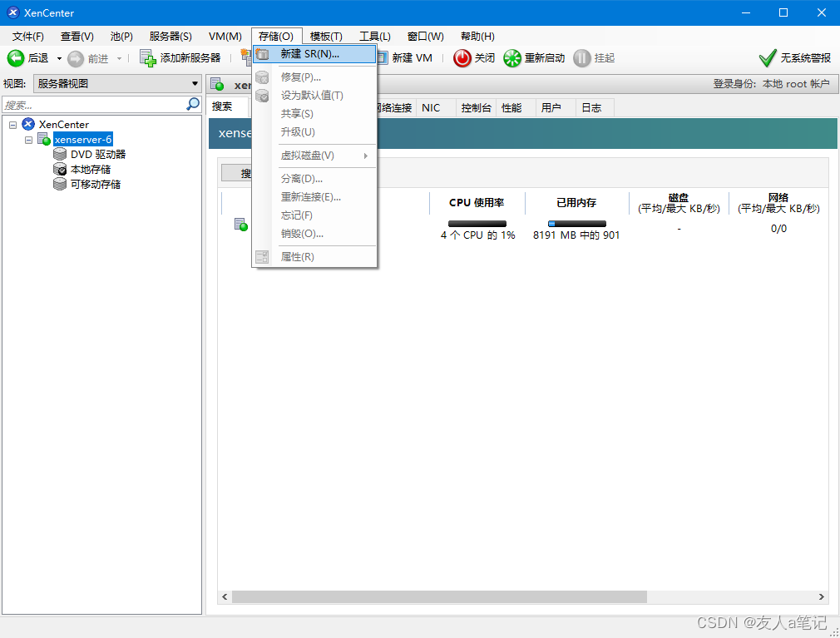840x638 pixels.
Task: Choose 销毁(O)... menu entry
Action: click(x=315, y=234)
